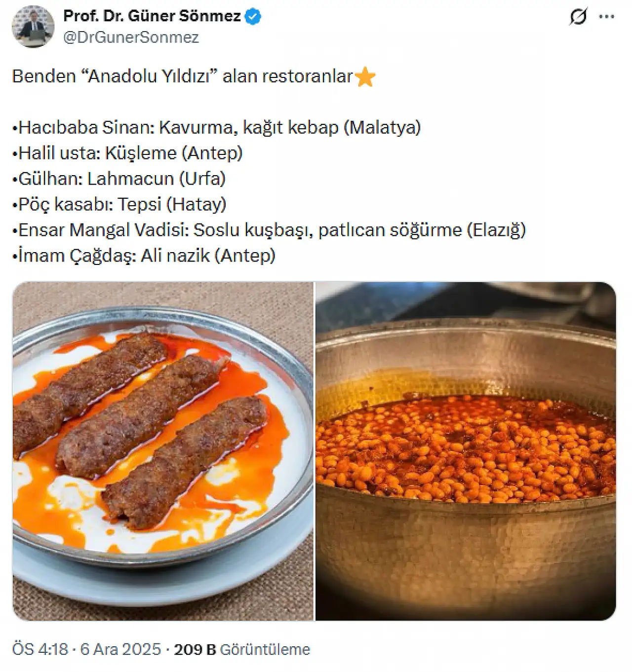Open the three-dot more options menu

[x=606, y=17]
